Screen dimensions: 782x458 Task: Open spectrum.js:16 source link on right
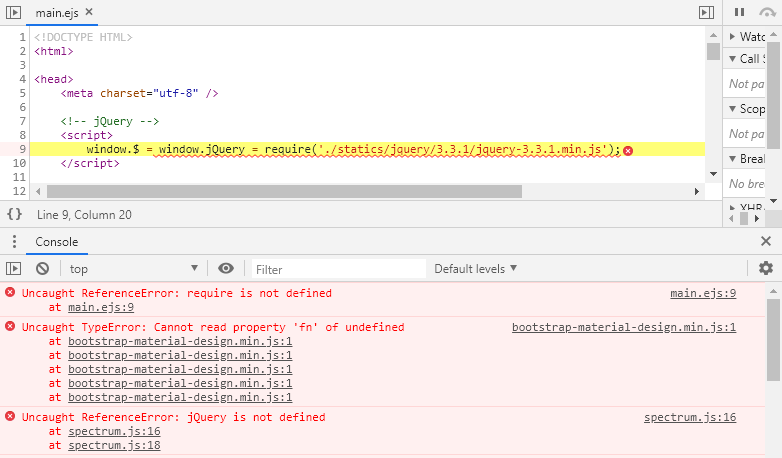click(690, 417)
